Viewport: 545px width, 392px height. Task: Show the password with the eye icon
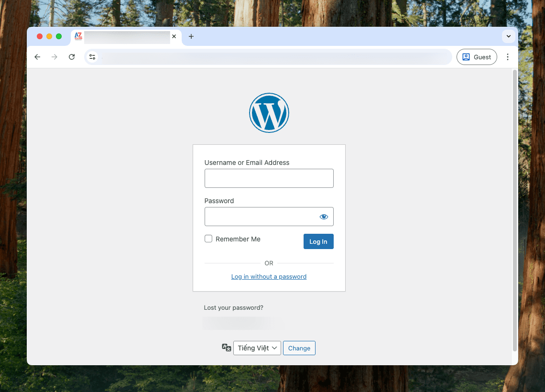[x=324, y=217]
